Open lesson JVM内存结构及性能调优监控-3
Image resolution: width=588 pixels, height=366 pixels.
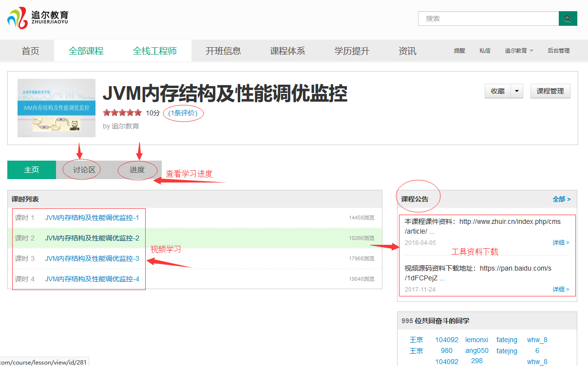tap(92, 258)
